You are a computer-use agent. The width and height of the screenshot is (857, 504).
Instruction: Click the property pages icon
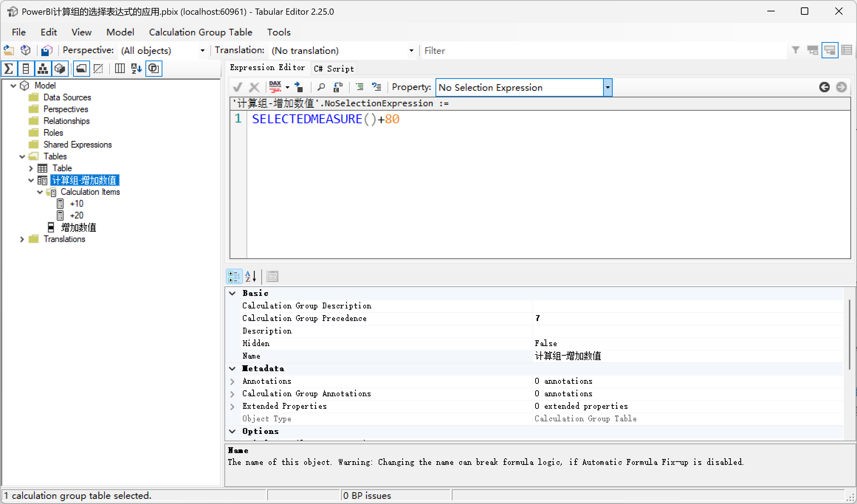(272, 276)
